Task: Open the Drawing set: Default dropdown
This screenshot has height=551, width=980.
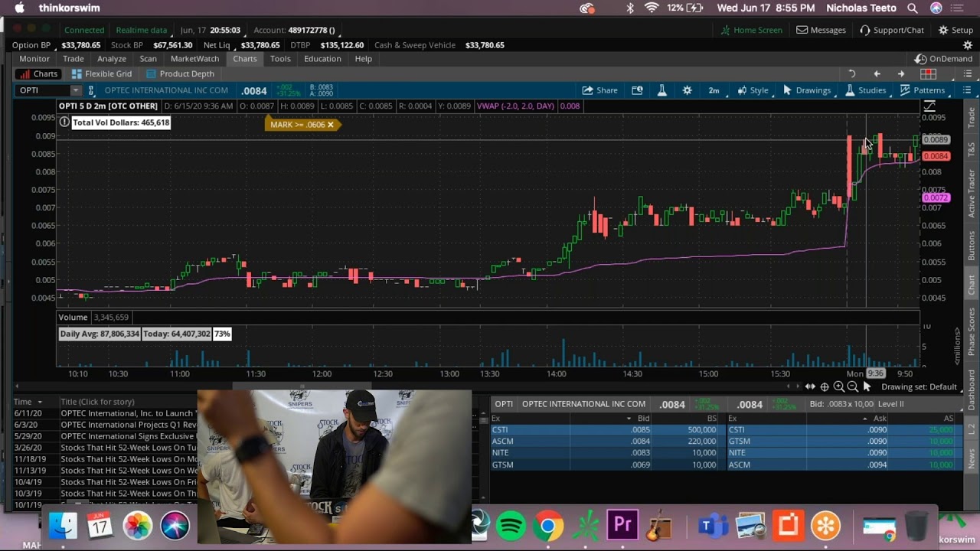Action: pos(923,387)
